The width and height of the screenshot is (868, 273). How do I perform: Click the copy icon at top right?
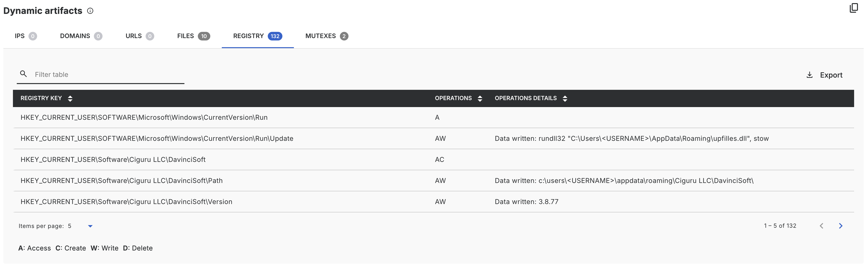[x=854, y=8]
